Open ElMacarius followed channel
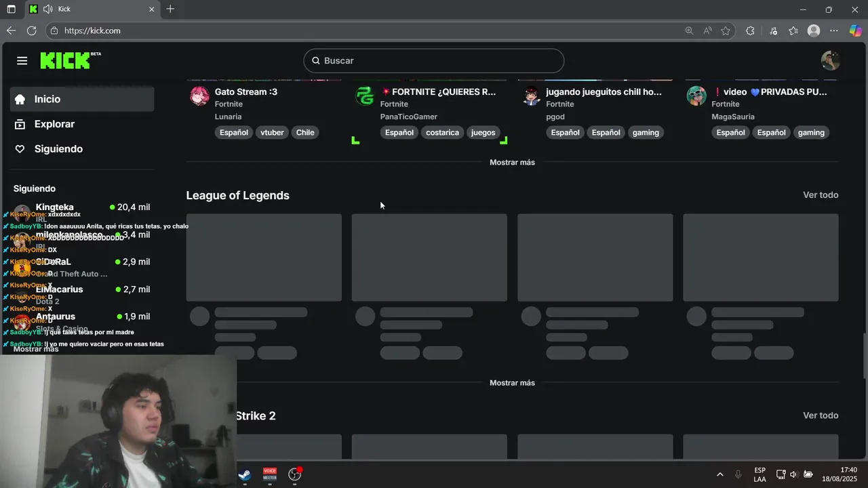This screenshot has height=488, width=868. [82, 294]
